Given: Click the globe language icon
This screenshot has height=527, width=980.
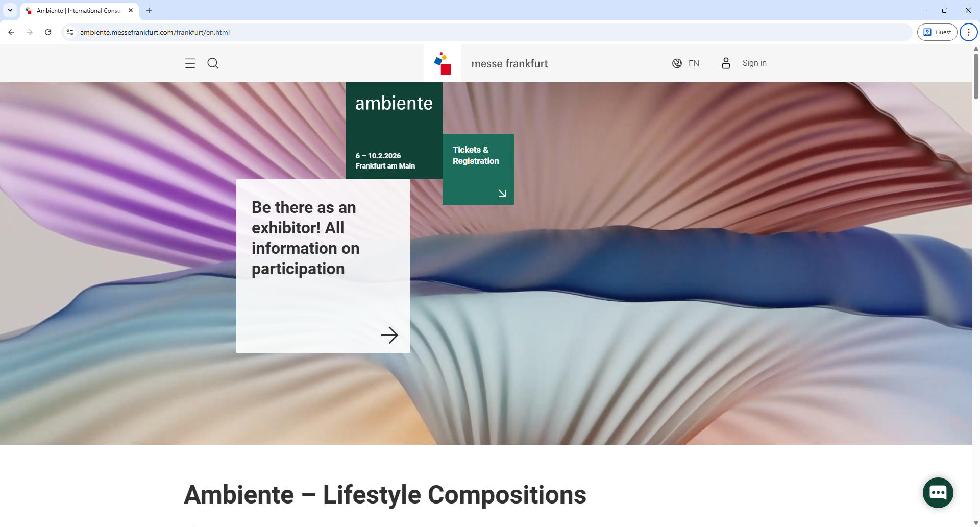Looking at the screenshot, I should click(677, 63).
